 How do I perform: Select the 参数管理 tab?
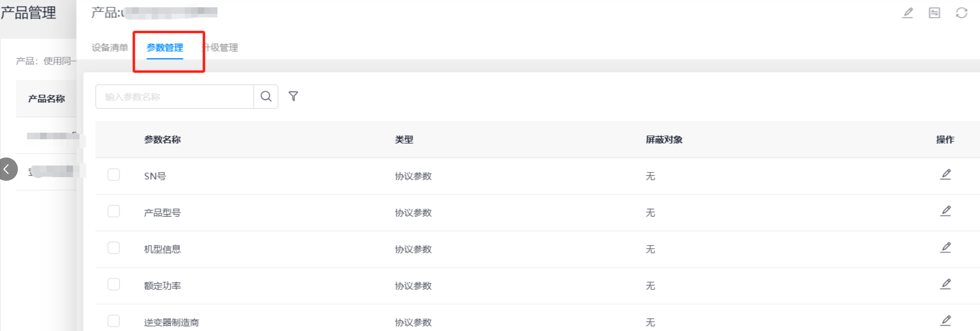[x=165, y=47]
